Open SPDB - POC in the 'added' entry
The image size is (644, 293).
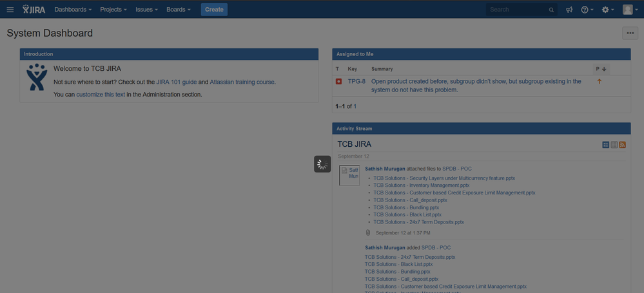pyautogui.click(x=436, y=247)
